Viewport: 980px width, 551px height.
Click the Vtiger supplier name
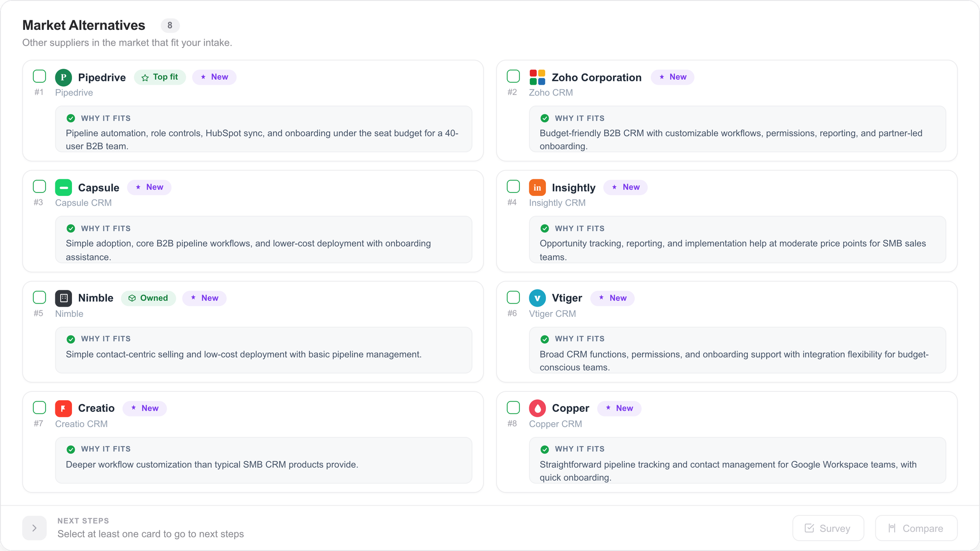(567, 298)
